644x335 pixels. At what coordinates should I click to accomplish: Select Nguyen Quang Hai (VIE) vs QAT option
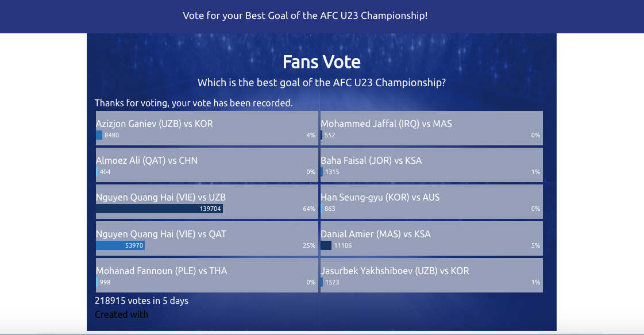207,238
